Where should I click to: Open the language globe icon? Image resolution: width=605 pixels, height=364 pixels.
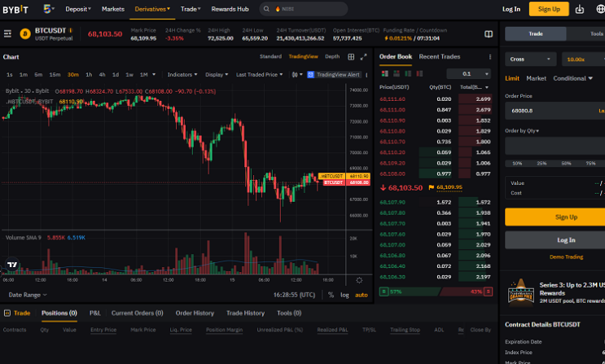click(600, 9)
